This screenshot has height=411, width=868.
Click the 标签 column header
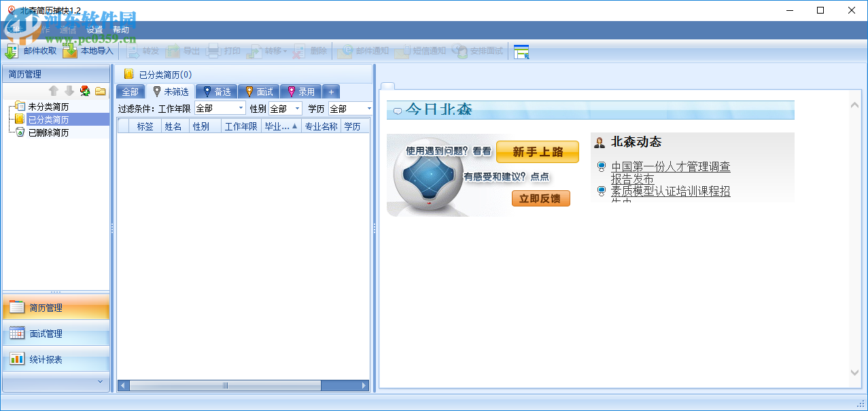point(145,126)
